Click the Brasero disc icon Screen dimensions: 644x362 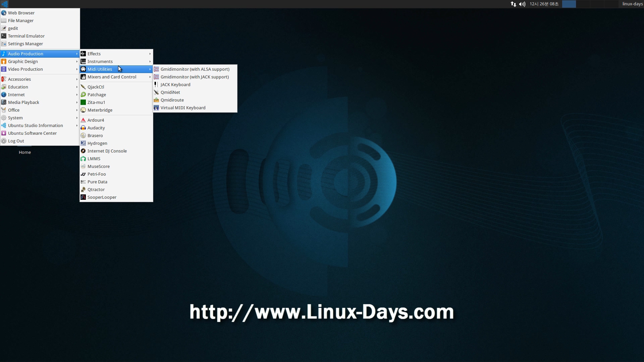pos(83,135)
